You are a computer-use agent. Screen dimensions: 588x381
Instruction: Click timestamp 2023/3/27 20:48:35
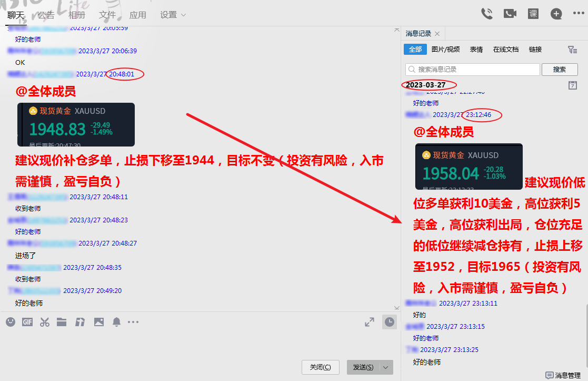(92, 268)
